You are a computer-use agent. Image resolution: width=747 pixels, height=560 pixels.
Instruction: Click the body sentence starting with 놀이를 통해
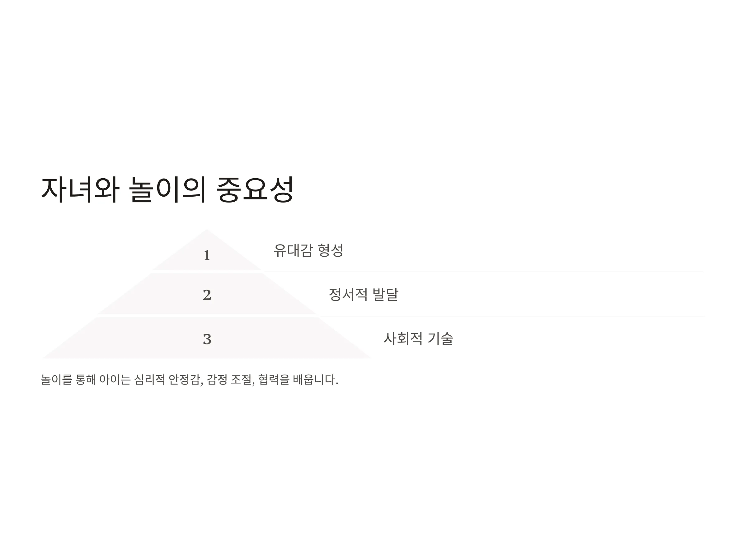tap(190, 380)
